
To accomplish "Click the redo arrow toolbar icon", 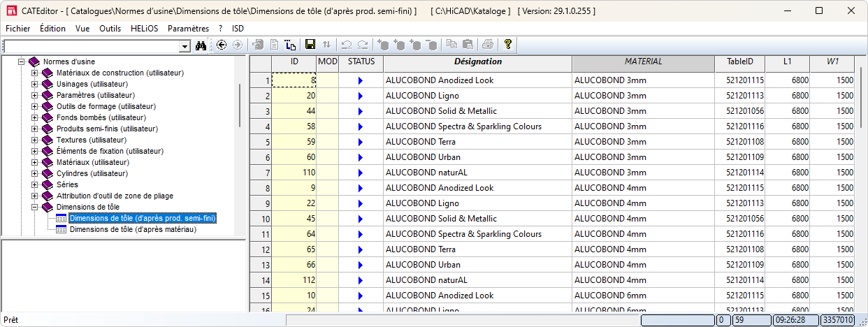I will click(362, 45).
